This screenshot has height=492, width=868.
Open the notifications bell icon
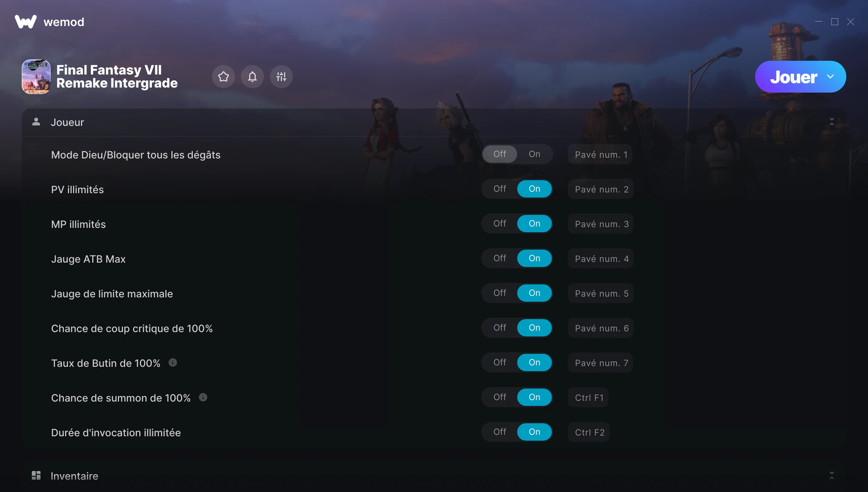(x=252, y=77)
